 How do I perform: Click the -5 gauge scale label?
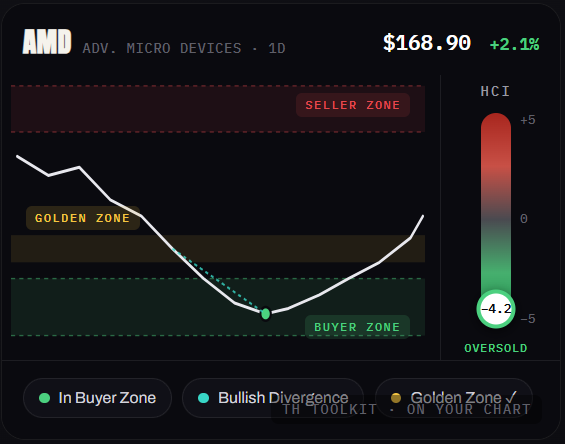click(528, 319)
